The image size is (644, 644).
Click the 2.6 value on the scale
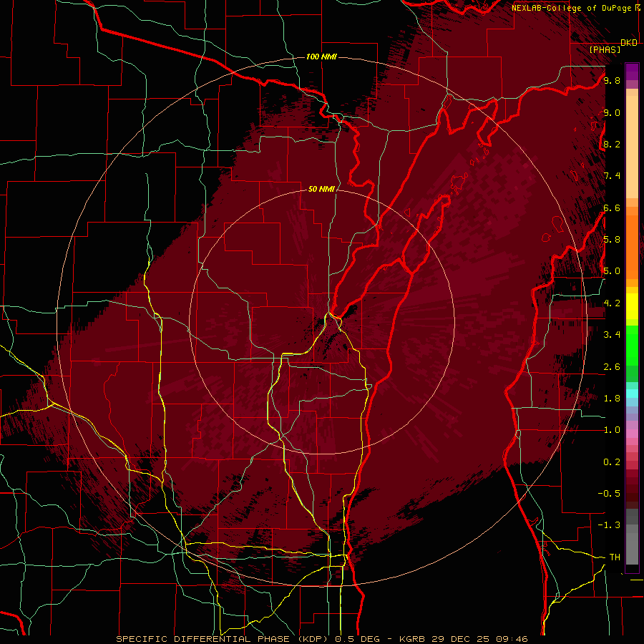coord(612,366)
